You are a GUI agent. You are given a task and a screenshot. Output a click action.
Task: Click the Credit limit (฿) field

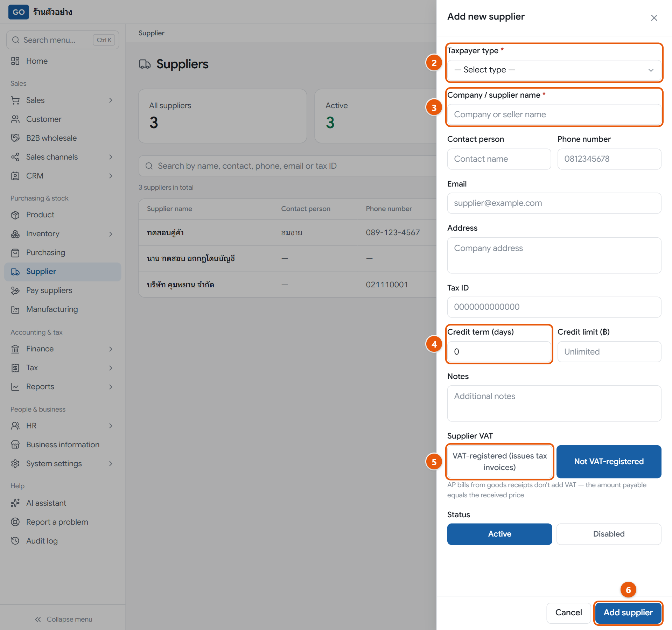click(609, 352)
